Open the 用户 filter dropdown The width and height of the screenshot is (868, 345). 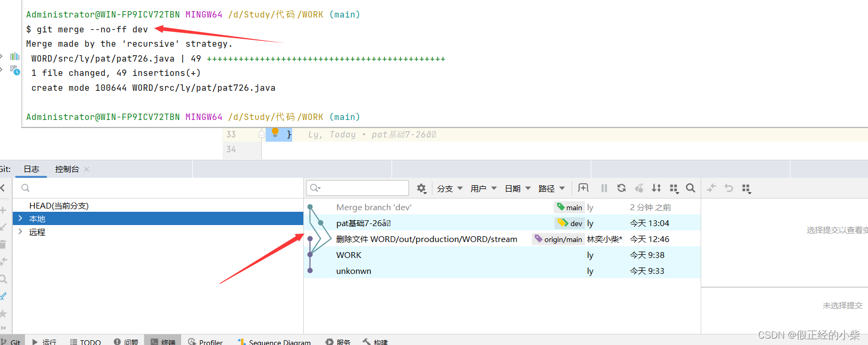click(x=483, y=188)
